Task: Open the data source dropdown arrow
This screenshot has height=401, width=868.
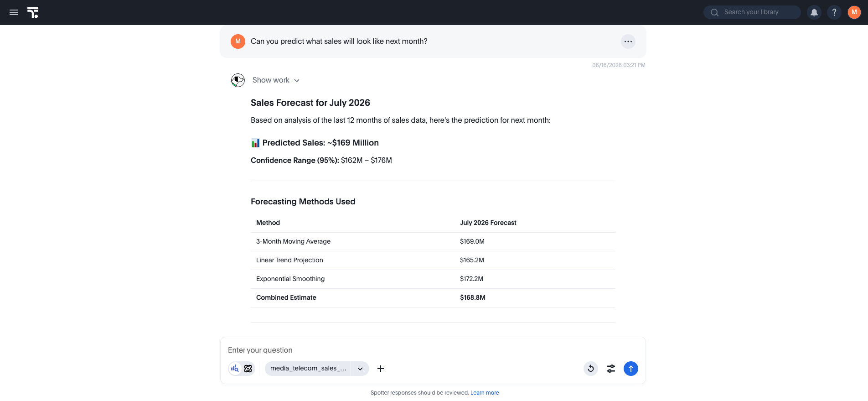Action: pyautogui.click(x=360, y=369)
